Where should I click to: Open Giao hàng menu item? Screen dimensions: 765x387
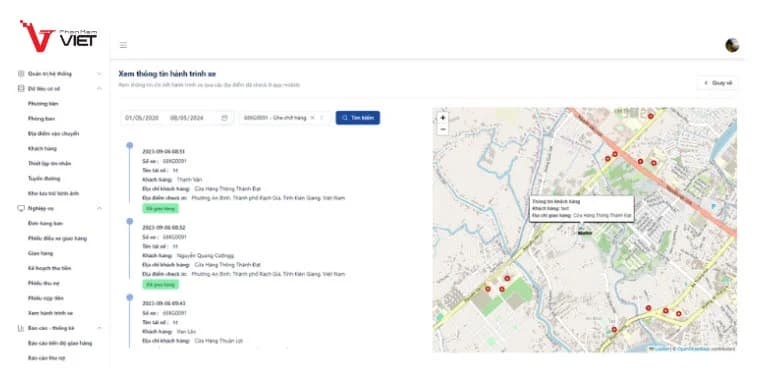tap(40, 253)
